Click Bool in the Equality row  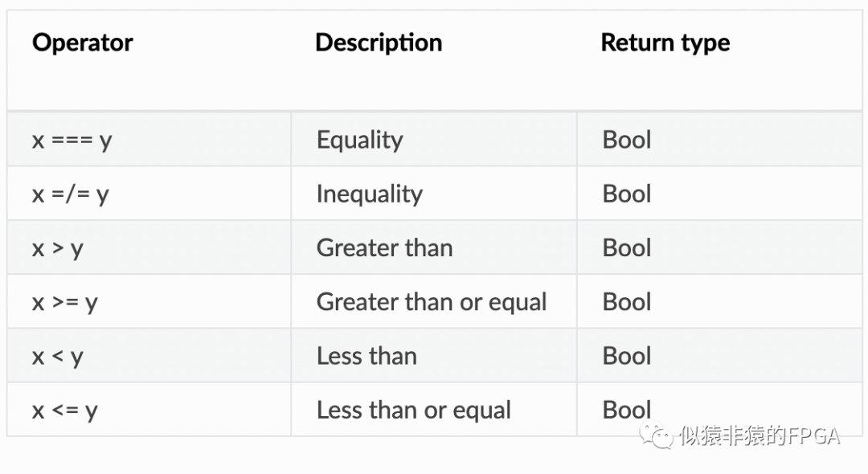click(x=627, y=140)
